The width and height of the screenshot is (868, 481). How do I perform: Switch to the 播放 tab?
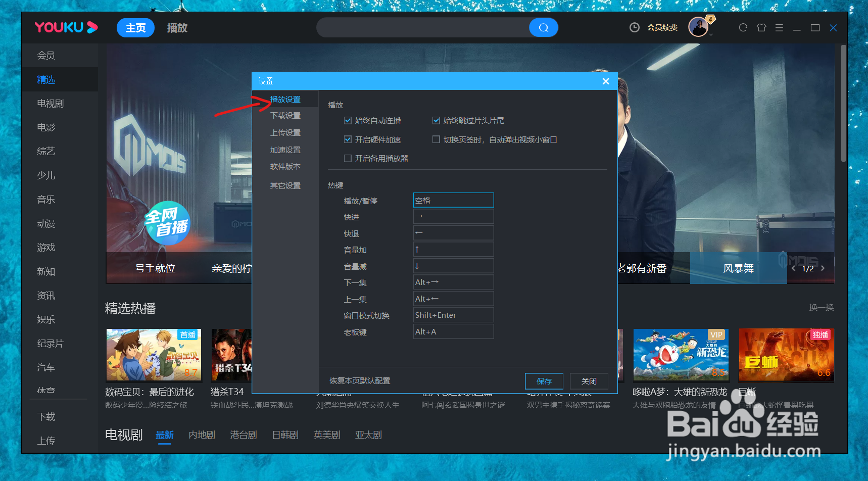tap(177, 28)
